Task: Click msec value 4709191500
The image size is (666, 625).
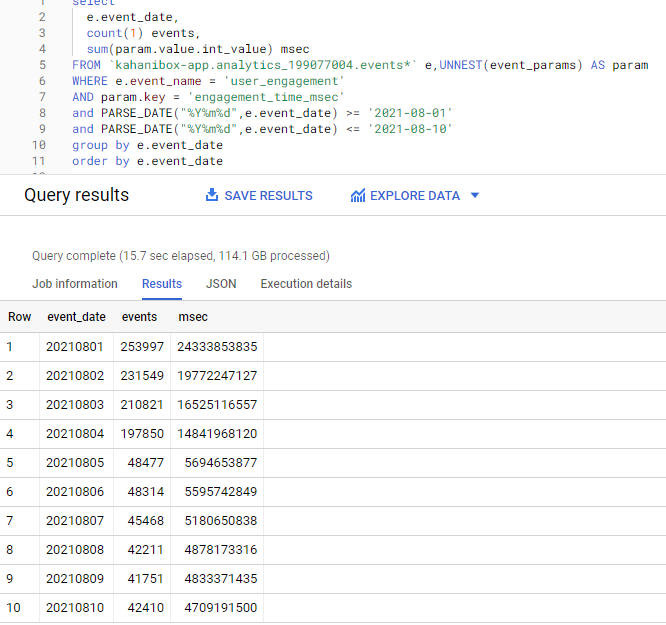Action: click(221, 608)
